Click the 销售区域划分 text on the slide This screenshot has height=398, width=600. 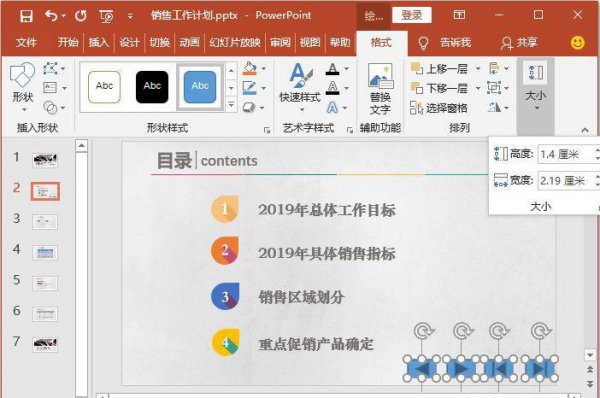[x=301, y=297]
